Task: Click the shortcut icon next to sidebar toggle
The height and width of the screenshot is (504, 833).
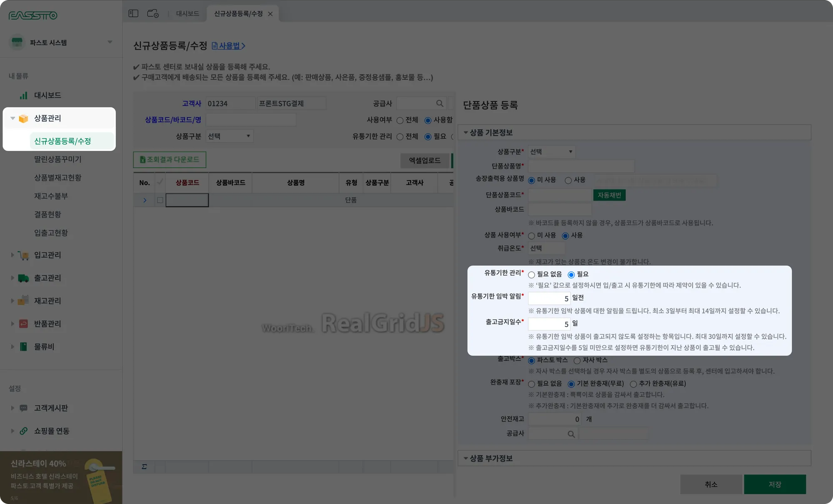Action: [153, 14]
